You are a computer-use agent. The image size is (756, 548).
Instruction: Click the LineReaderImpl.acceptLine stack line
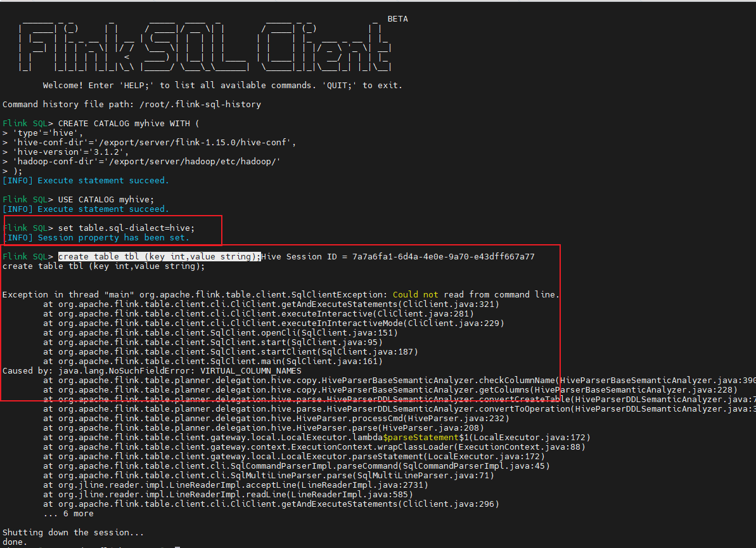pos(235,485)
